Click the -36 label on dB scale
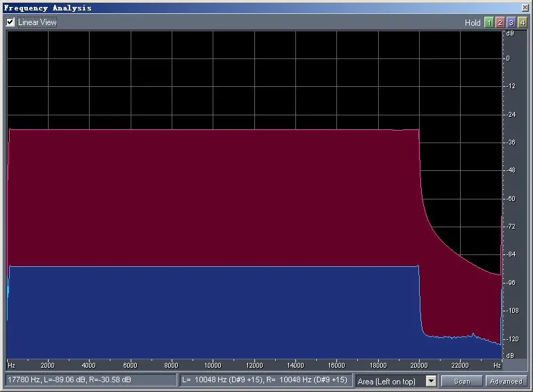Viewport: 533px width, 392px height. pyautogui.click(x=511, y=142)
